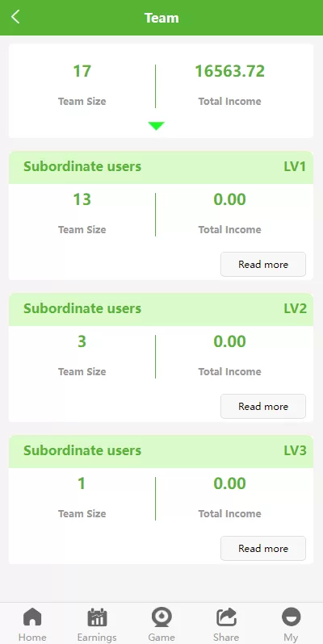Tap the 16563.72 Total Income value

click(229, 71)
